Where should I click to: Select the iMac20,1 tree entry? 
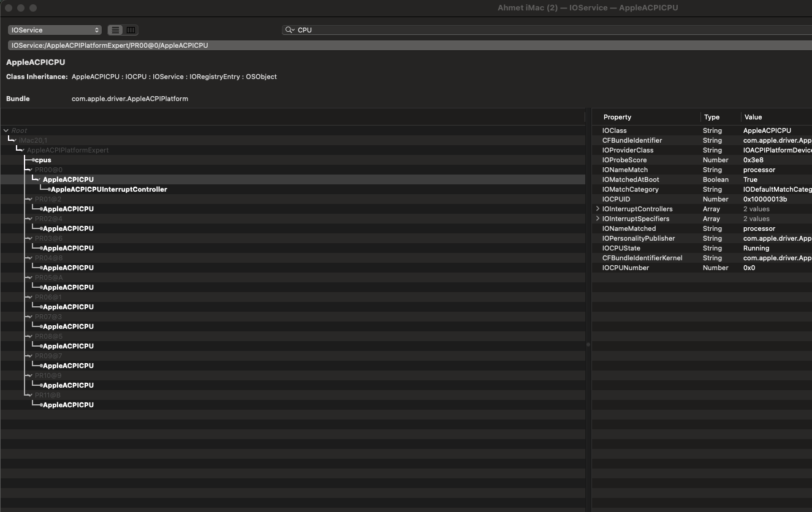point(32,140)
